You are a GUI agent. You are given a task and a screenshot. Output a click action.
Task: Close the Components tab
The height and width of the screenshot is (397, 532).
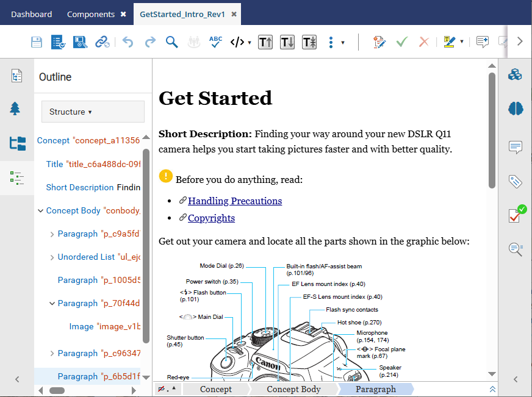coord(123,14)
